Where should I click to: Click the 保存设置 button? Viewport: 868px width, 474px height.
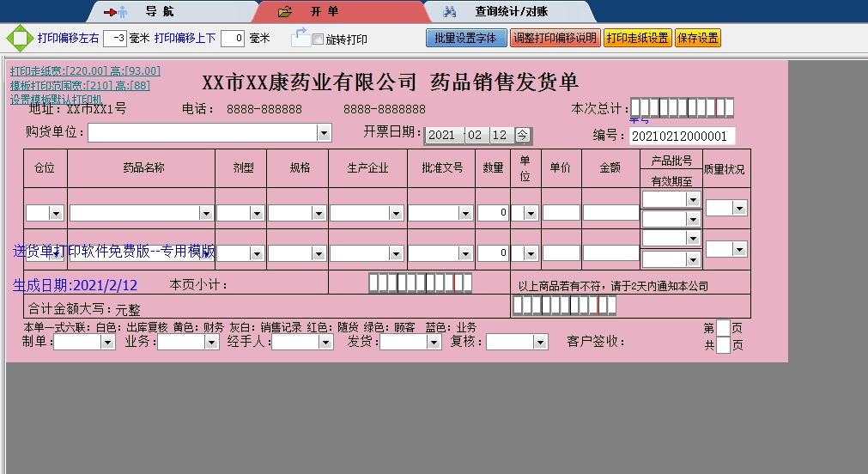pos(697,39)
